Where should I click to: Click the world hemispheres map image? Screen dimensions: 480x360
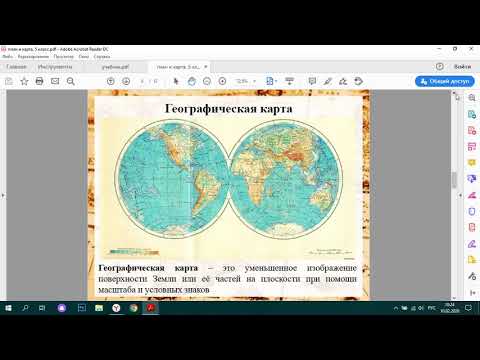[229, 179]
